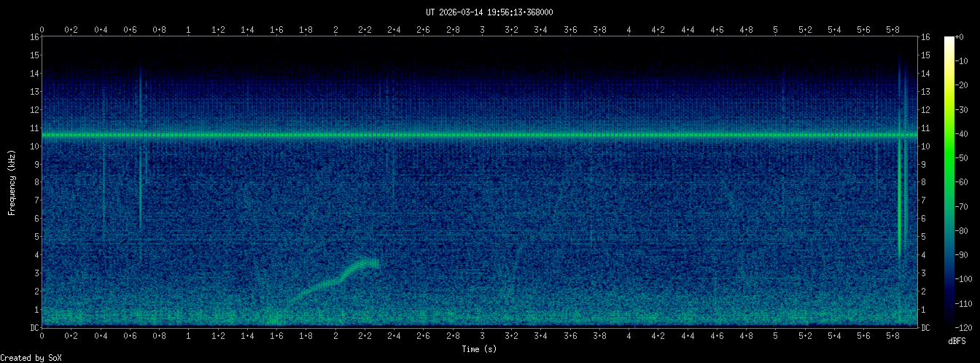Screen dimensions: 980x363
Task: Click the 1 second mark on top time axis
Action: [189, 29]
